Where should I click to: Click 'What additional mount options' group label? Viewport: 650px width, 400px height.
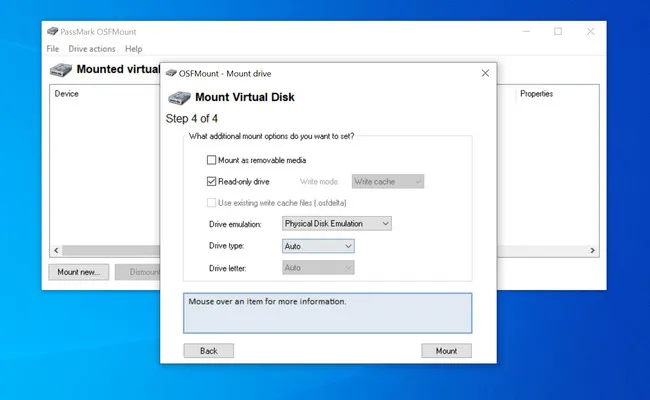tap(272, 136)
